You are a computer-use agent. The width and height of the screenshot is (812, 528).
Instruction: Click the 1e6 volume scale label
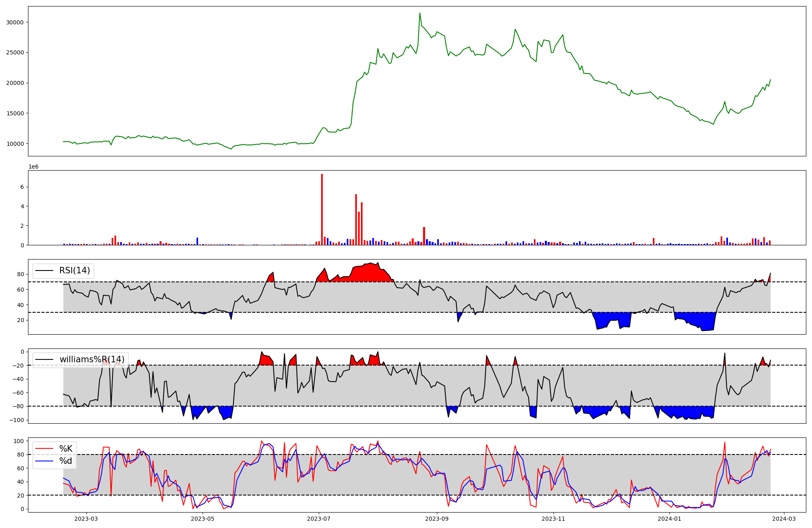click(33, 167)
